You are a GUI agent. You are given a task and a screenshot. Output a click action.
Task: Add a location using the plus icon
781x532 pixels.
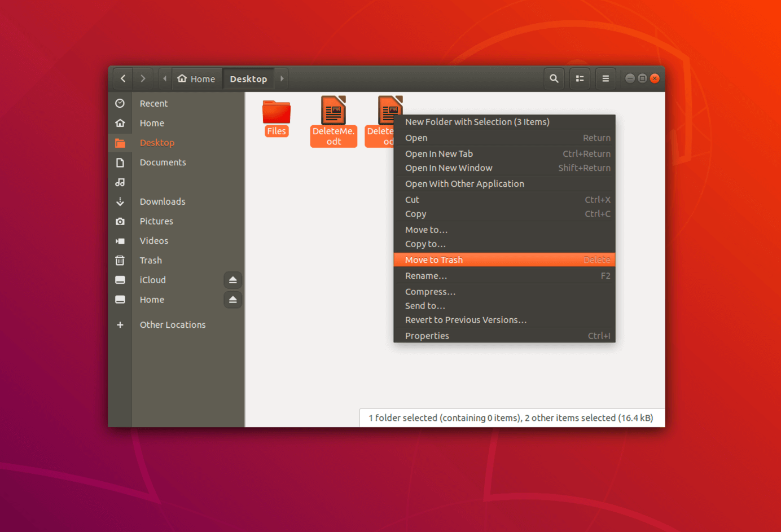click(x=120, y=324)
